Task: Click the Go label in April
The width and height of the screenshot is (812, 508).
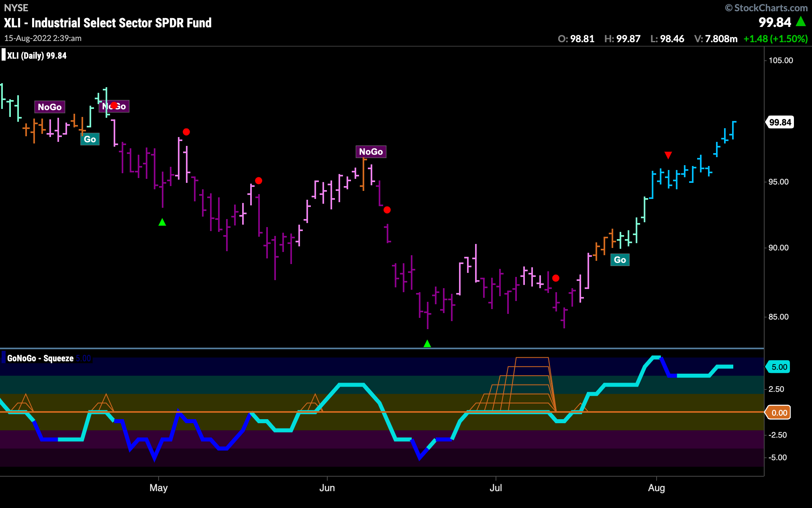Action: click(x=90, y=139)
